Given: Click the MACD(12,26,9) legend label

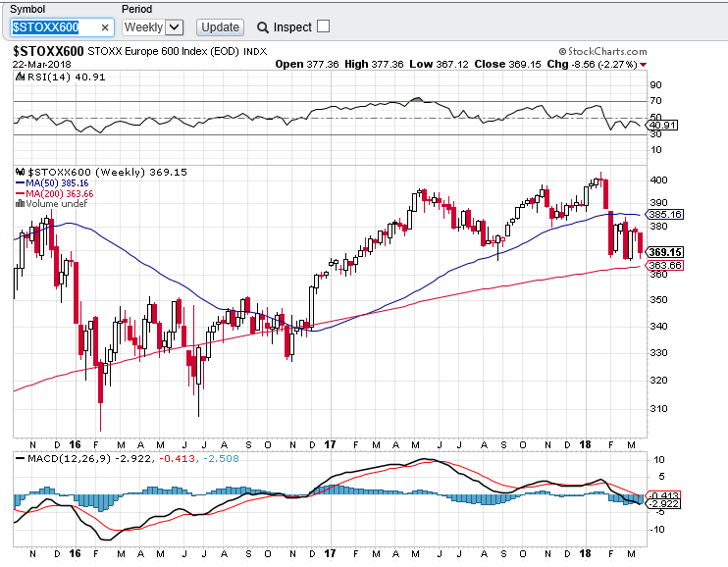Looking at the screenshot, I should point(69,459).
